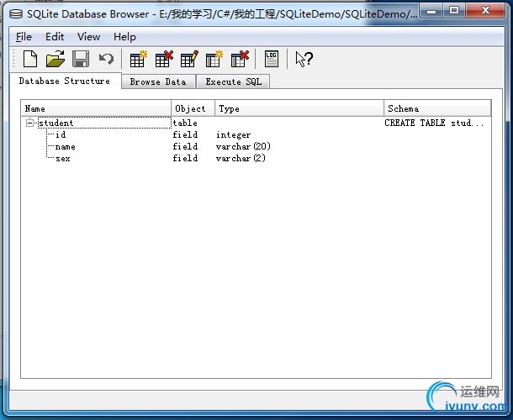Click the 'integer' type cell
The width and height of the screenshot is (513, 420).
point(233,134)
